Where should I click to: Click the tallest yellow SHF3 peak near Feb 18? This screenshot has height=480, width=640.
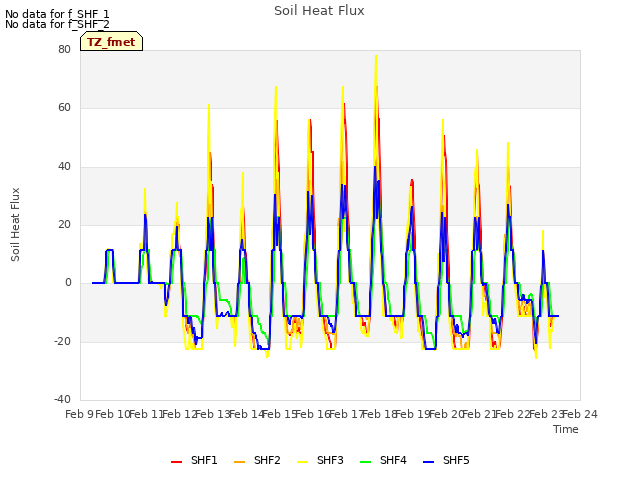376,56
